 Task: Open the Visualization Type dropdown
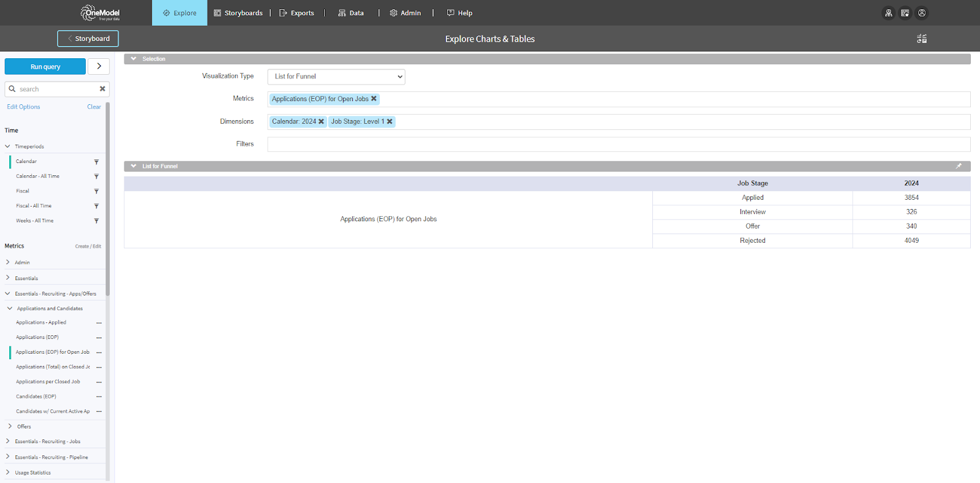pos(336,77)
